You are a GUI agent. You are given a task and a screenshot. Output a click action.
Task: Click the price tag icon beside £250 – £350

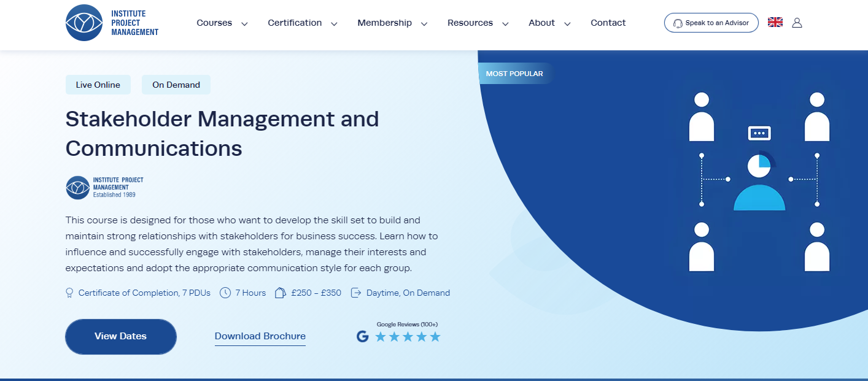(x=280, y=293)
